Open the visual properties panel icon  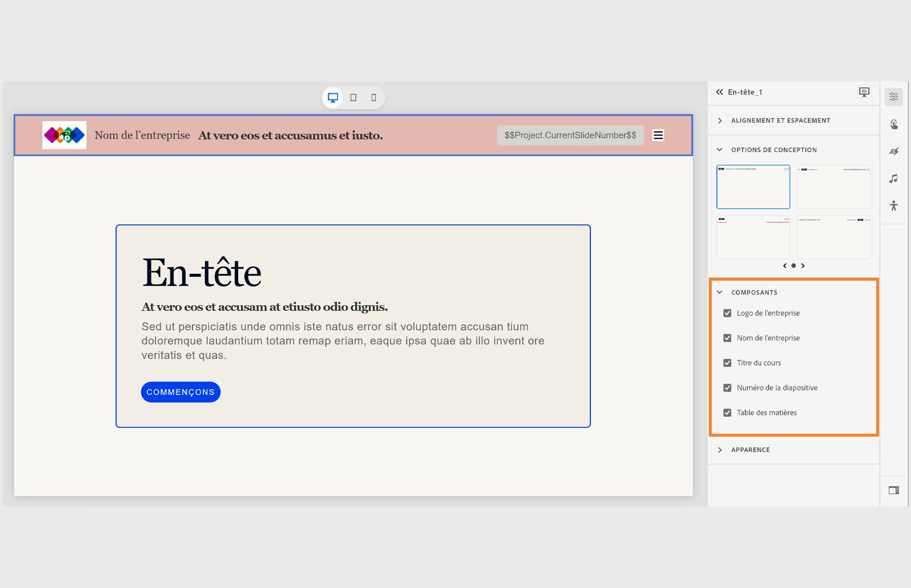(893, 96)
